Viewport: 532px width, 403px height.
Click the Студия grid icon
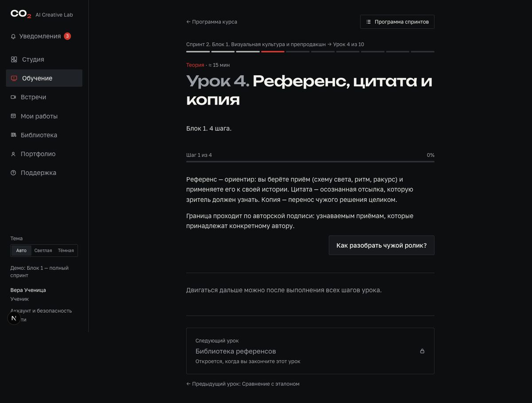click(14, 59)
